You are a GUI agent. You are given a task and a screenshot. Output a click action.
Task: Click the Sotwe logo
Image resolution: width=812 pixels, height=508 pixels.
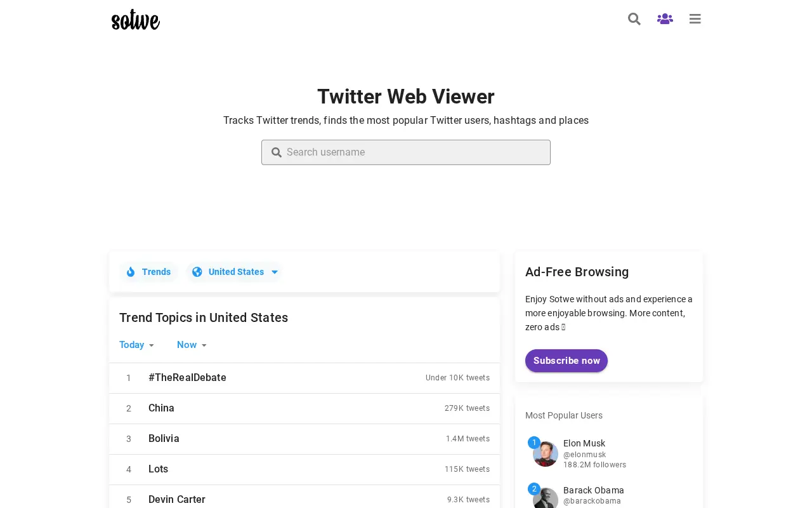(x=136, y=20)
